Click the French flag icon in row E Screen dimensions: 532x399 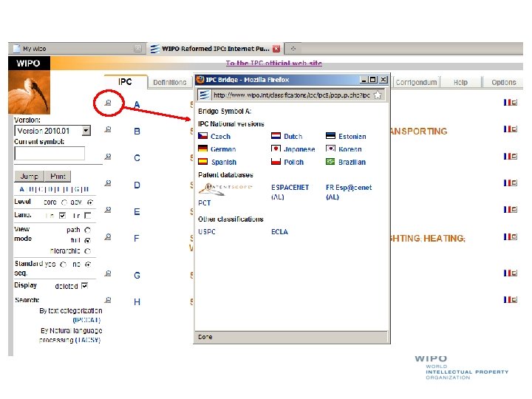[x=507, y=209]
